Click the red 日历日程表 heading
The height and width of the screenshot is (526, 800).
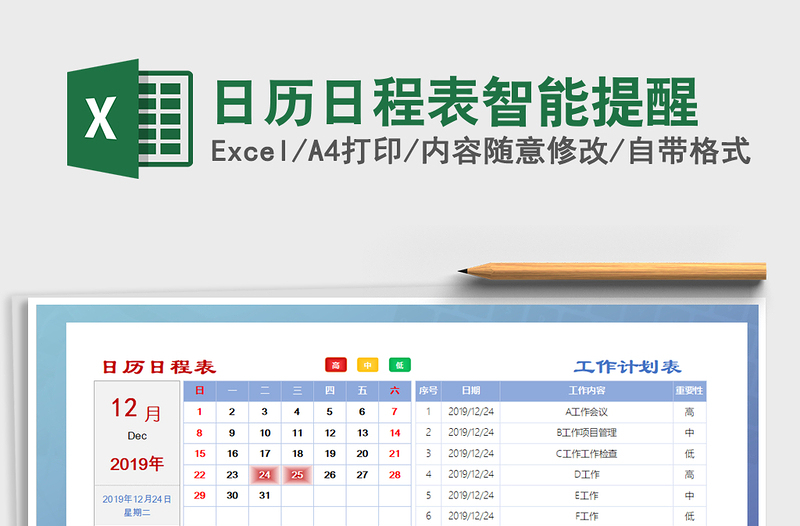(159, 367)
